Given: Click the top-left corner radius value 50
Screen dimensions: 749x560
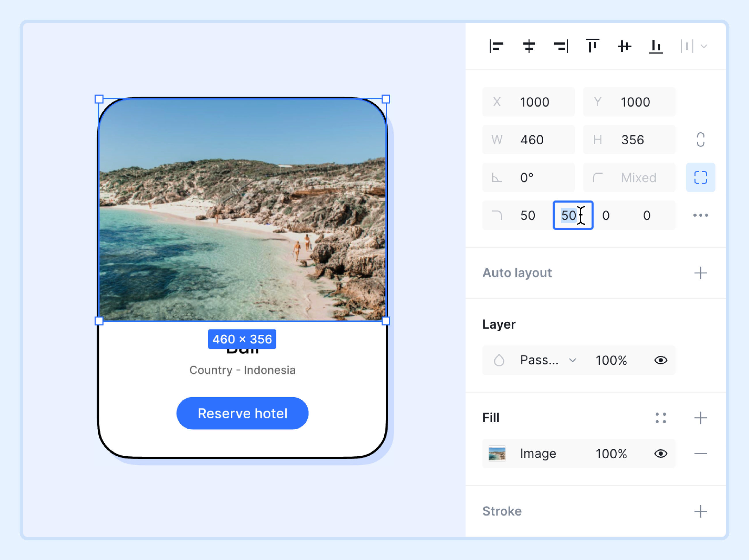Looking at the screenshot, I should pyautogui.click(x=527, y=215).
